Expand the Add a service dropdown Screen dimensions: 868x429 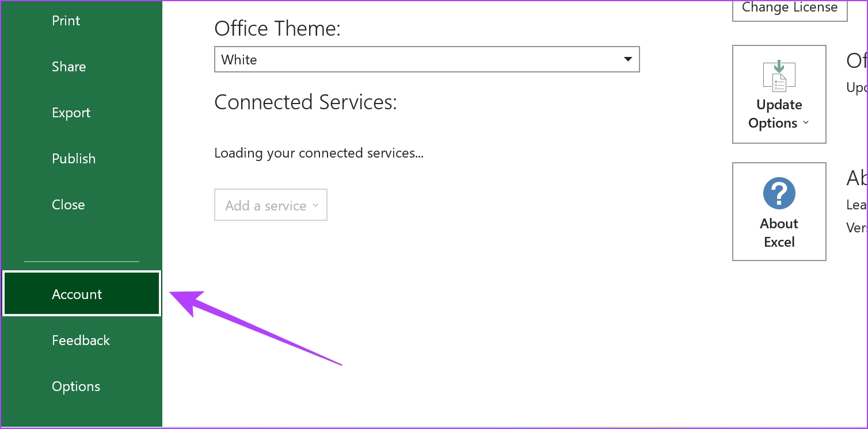(x=271, y=205)
